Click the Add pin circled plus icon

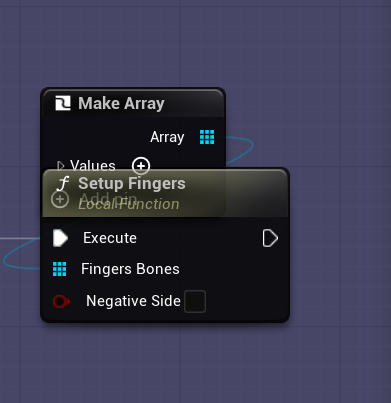60,199
